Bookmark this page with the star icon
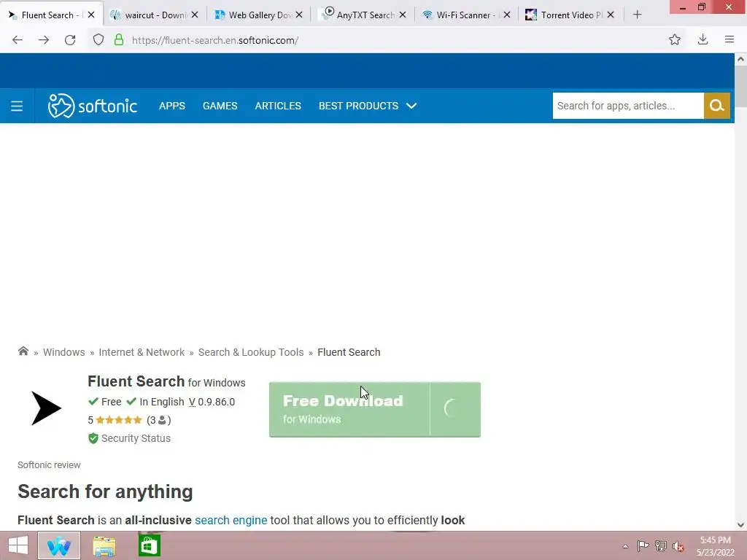 (x=675, y=39)
